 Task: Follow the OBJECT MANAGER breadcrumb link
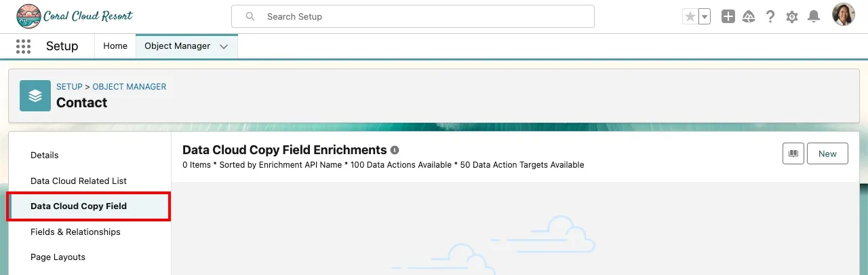point(129,87)
